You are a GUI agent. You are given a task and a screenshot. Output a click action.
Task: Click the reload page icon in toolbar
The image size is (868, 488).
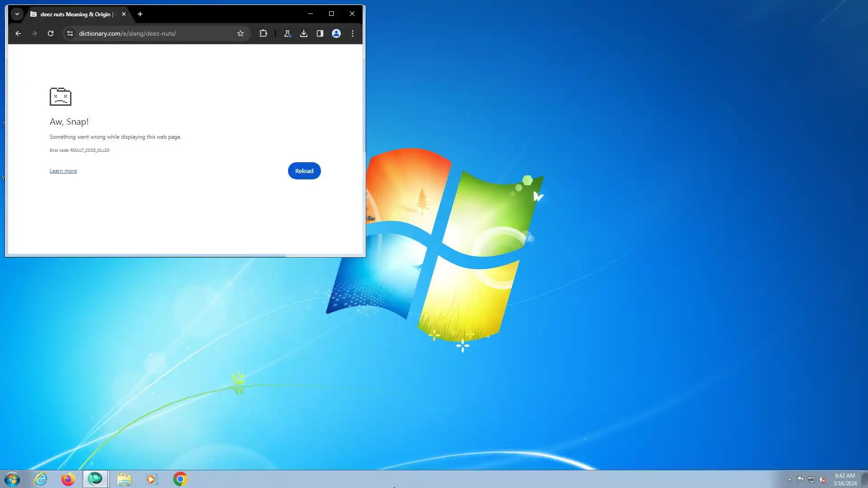click(x=51, y=33)
